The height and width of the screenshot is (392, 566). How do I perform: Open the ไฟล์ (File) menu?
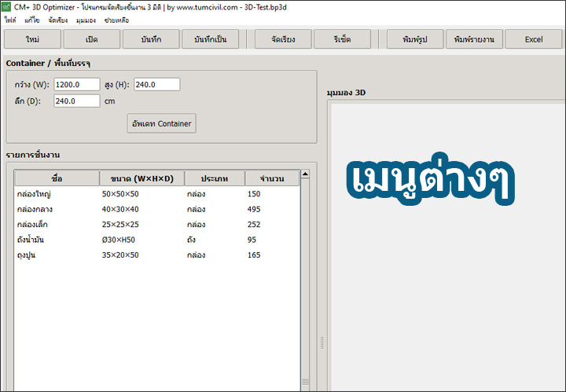coord(10,18)
